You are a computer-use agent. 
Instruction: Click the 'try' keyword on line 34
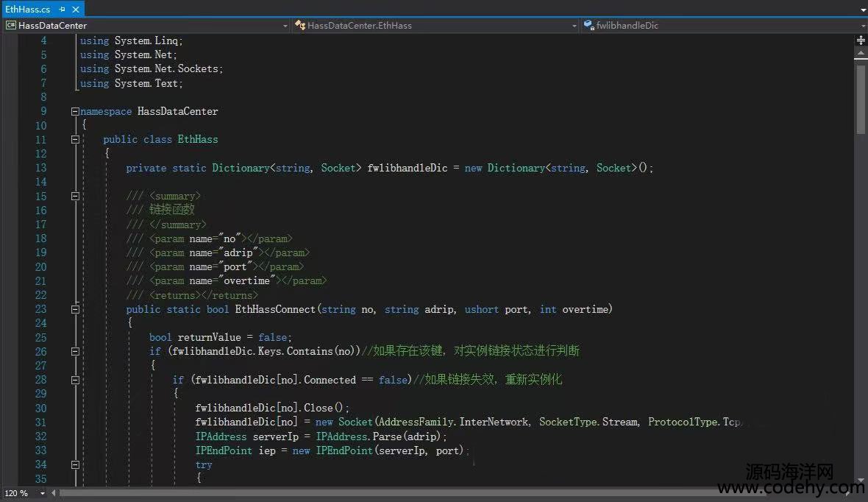[x=204, y=465]
